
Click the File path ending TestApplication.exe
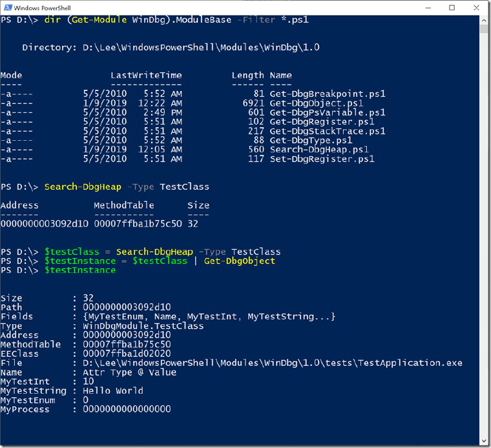pos(273,363)
